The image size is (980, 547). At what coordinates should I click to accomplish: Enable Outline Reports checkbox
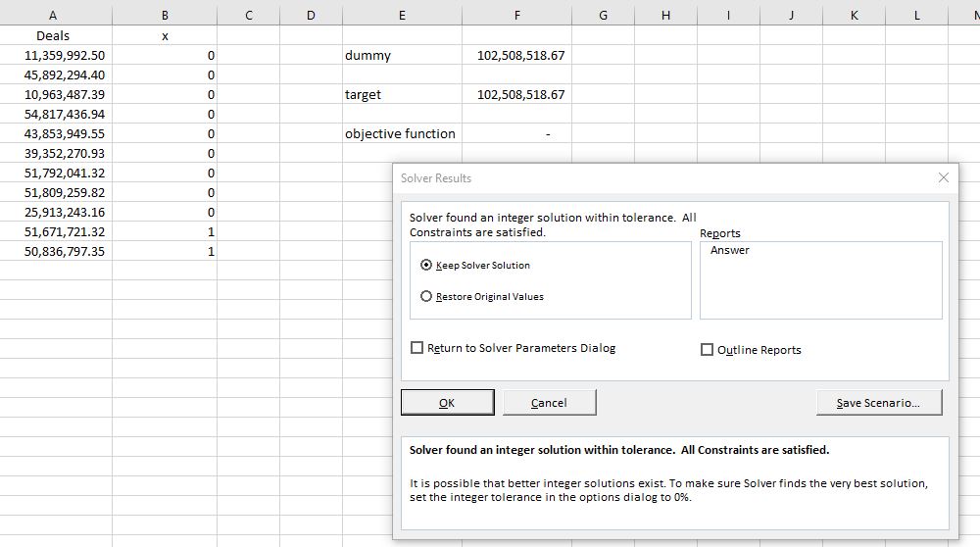click(751, 350)
